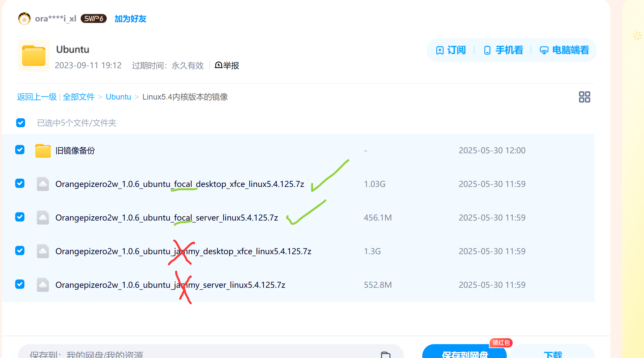
Task: Click the large Ubuntu folder icon
Action: [34, 56]
